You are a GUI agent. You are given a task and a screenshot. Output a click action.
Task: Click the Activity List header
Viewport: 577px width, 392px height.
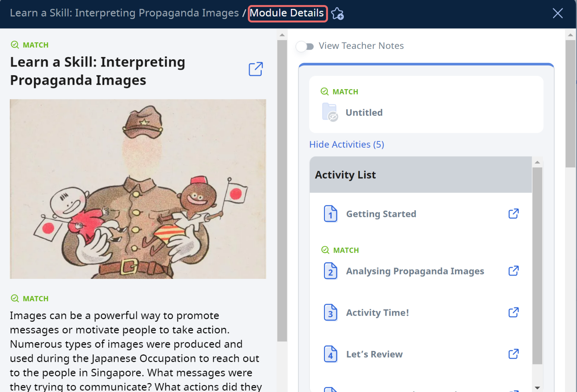click(x=421, y=175)
